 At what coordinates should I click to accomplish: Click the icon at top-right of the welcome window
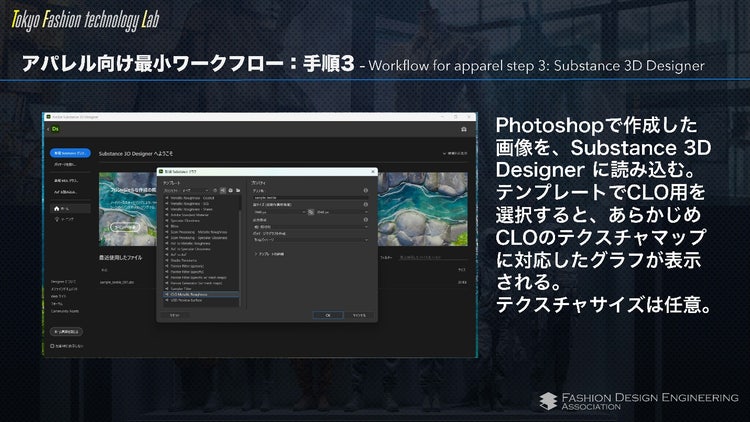[463, 129]
